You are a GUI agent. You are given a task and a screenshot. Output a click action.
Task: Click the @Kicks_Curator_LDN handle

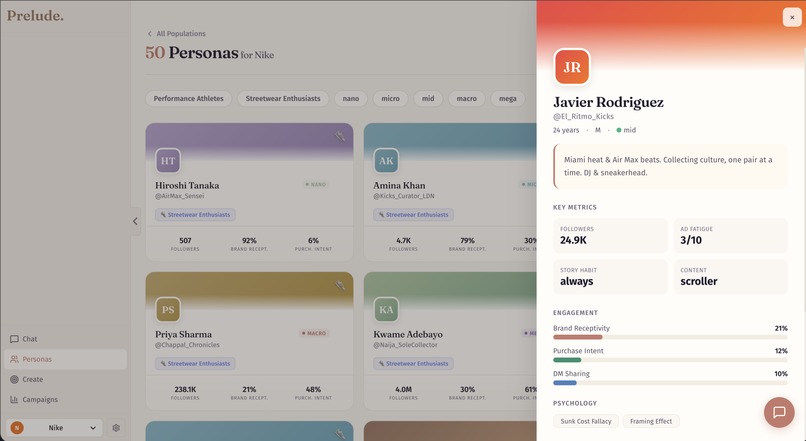click(x=404, y=196)
